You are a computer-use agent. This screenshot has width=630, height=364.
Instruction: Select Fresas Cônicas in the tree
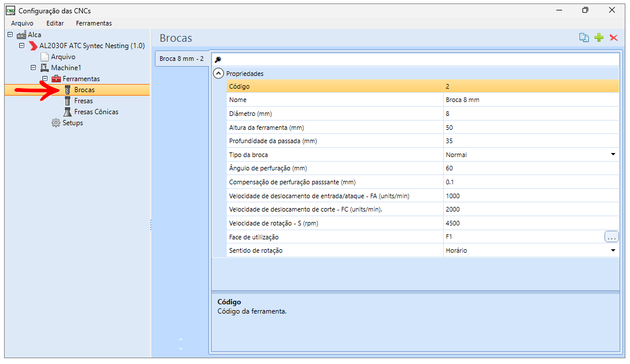[x=96, y=112]
